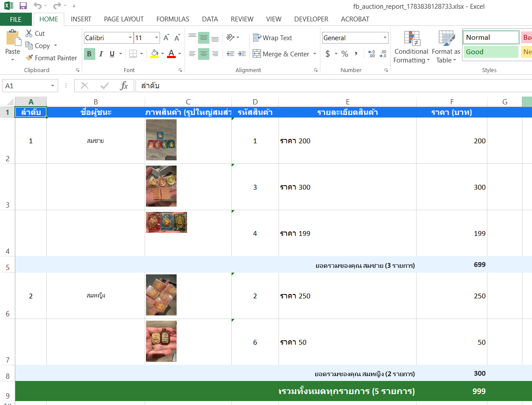Switch to the REVIEW tab
The image size is (532, 405).
point(242,19)
